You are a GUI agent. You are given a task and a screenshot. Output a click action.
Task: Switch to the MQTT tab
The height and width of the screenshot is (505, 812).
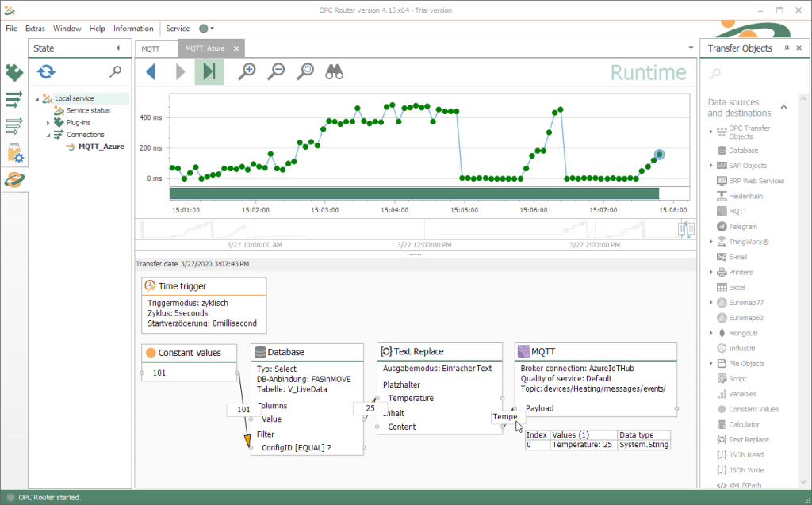151,48
